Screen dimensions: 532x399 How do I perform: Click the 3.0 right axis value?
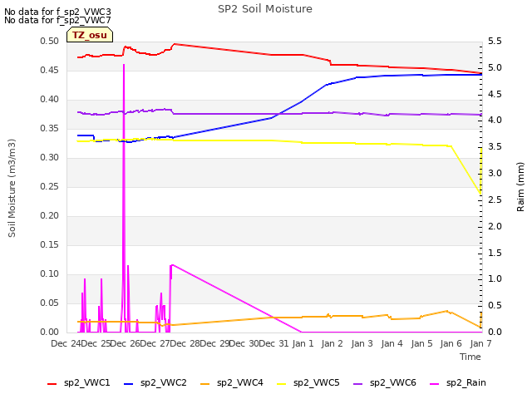click(x=495, y=174)
